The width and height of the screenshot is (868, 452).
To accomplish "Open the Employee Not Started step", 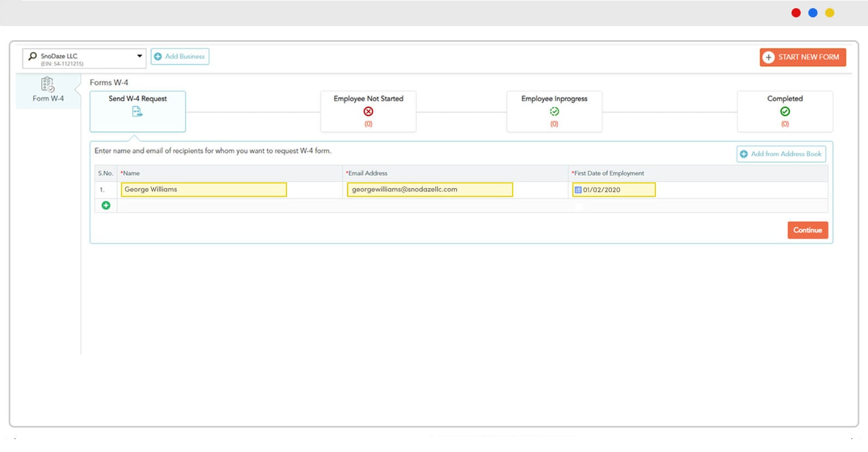I will tap(368, 99).
